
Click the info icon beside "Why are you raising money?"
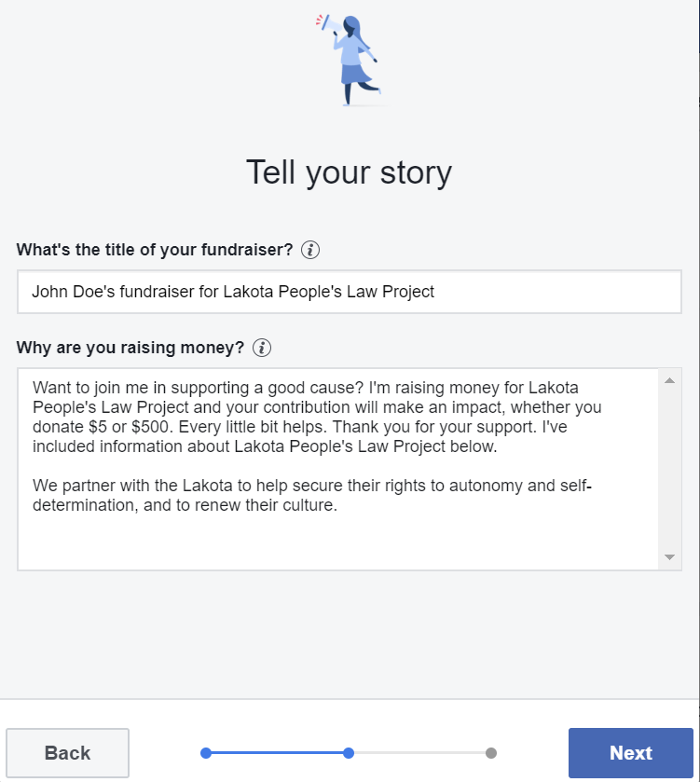point(263,348)
